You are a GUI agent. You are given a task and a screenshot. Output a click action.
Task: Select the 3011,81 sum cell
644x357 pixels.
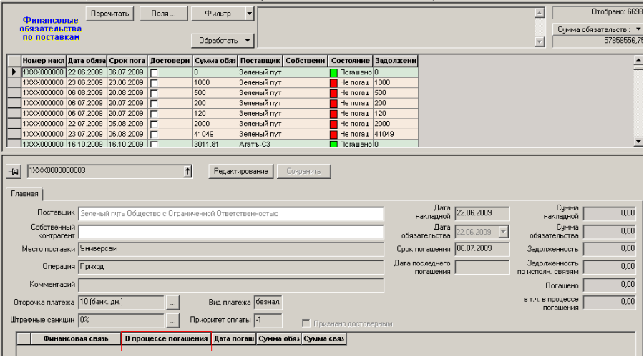pos(215,145)
